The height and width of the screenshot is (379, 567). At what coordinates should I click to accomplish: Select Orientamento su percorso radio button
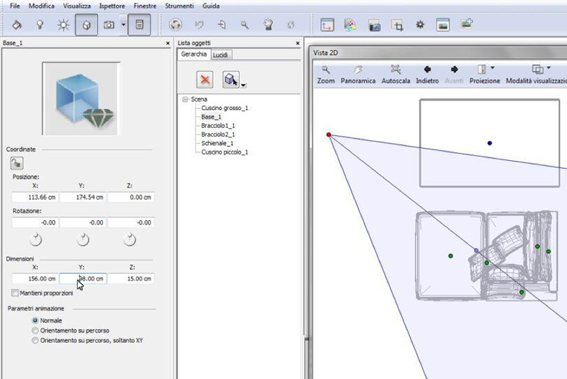(35, 331)
